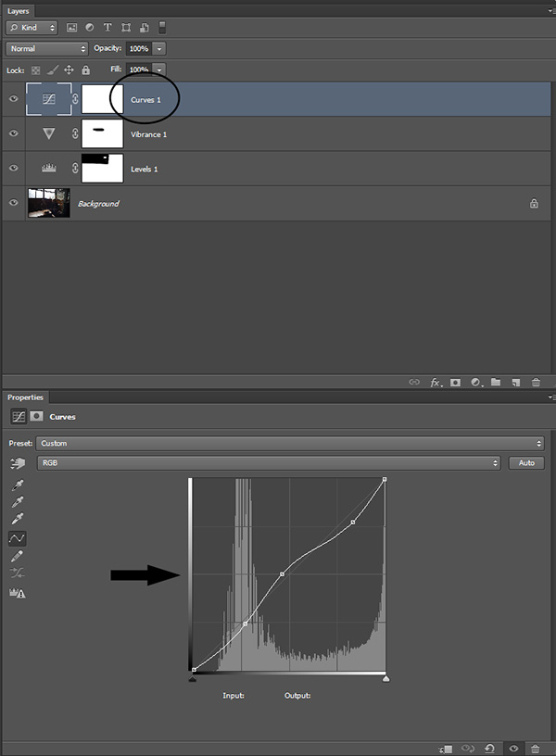The height and width of the screenshot is (756, 556).
Task: Hide the Vibrance 1 layer
Action: (14, 133)
